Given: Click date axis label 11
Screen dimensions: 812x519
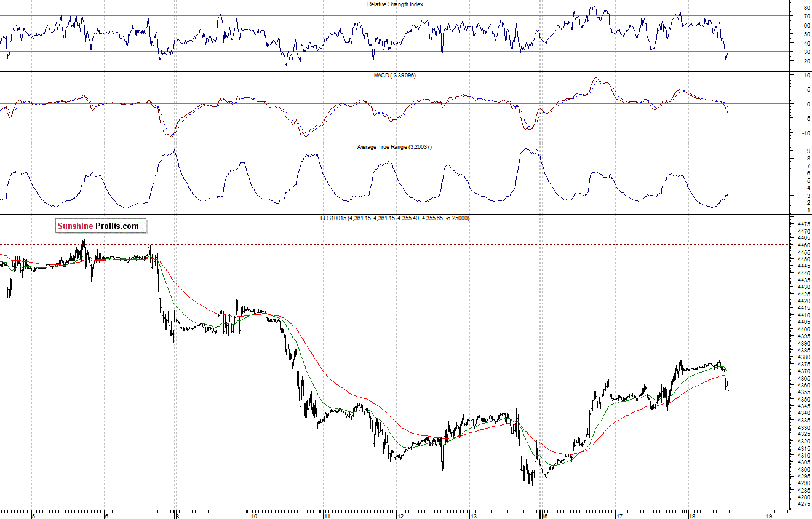Looking at the screenshot, I should [x=327, y=515].
